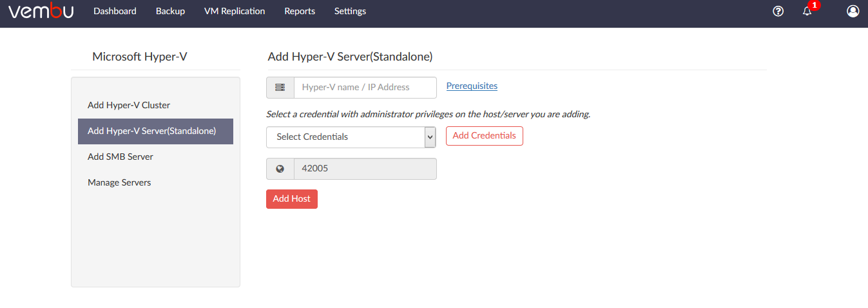Image resolution: width=868 pixels, height=308 pixels.
Task: Click the red notification badge showing 1
Action: click(815, 5)
